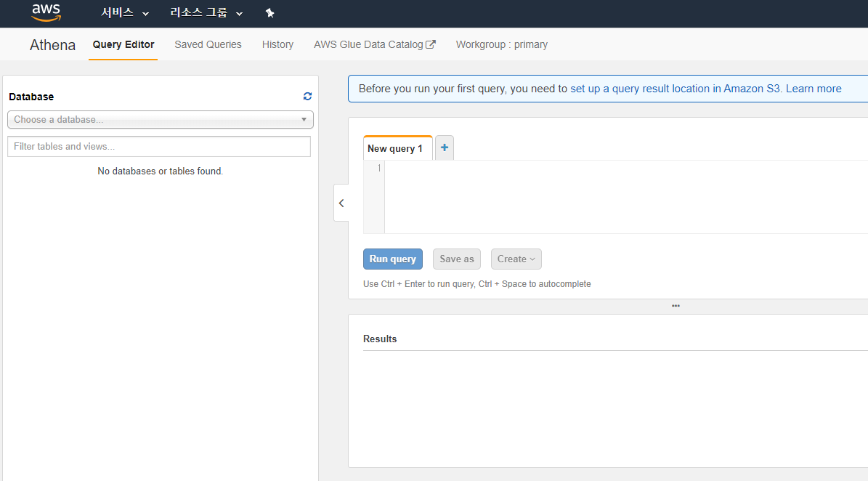Collapse the database side panel arrow
868x481 pixels.
pos(341,203)
